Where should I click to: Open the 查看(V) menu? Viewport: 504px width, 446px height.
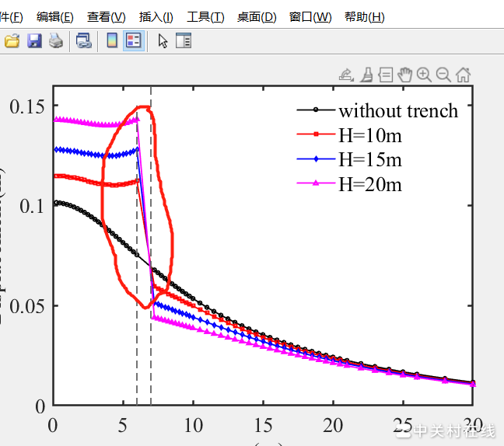[107, 17]
